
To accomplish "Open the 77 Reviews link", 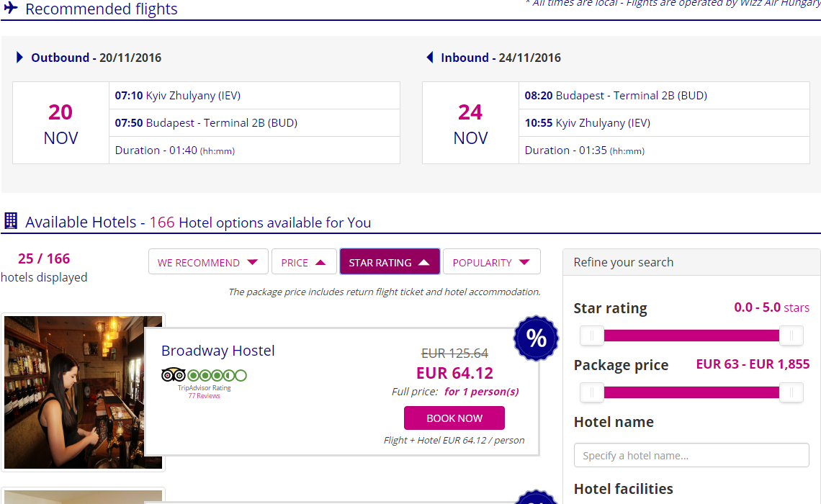I will 204,396.
